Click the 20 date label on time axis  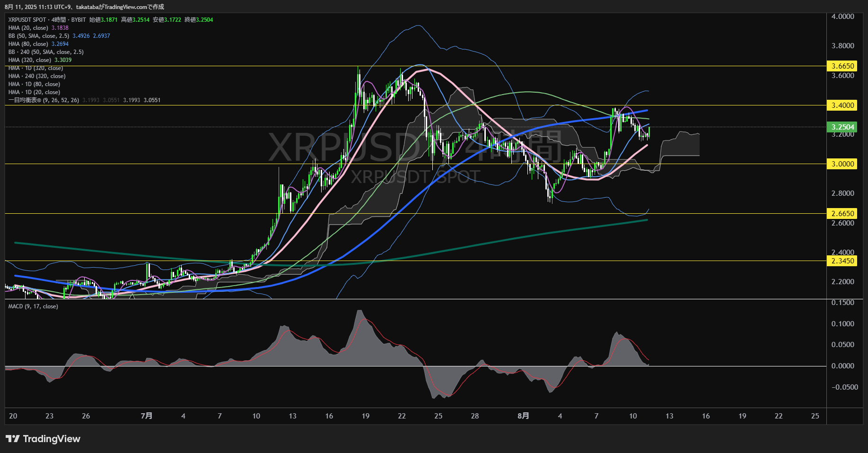(13, 416)
